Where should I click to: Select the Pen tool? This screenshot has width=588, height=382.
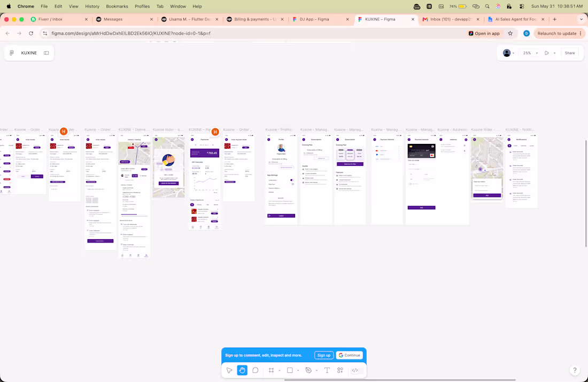[x=308, y=370]
